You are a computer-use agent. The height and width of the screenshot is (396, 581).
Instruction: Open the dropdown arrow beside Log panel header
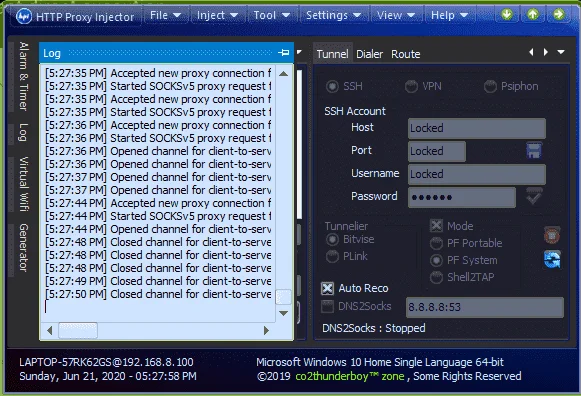[299, 52]
